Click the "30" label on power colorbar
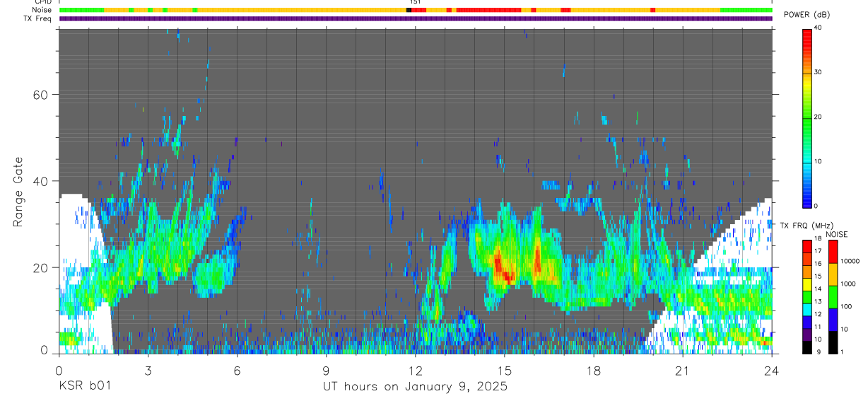 [x=819, y=72]
